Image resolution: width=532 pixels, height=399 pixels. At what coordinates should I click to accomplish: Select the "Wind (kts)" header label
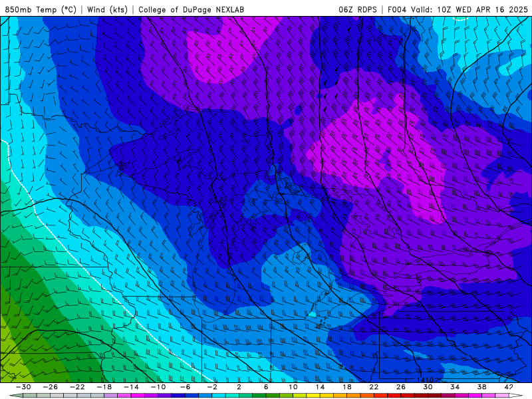pos(107,9)
